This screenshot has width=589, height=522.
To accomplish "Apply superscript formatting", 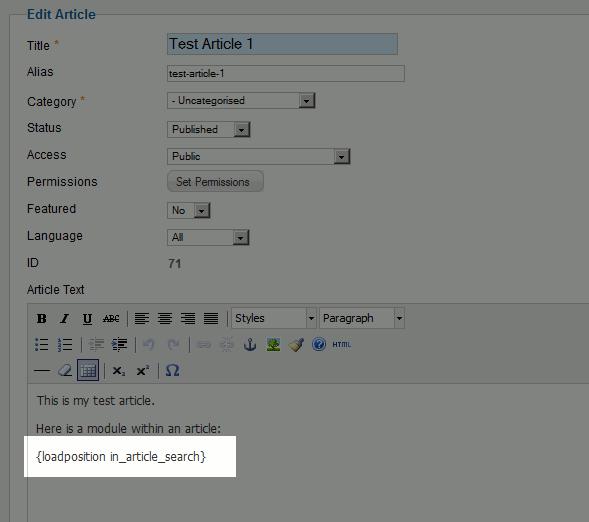I will coord(143,371).
